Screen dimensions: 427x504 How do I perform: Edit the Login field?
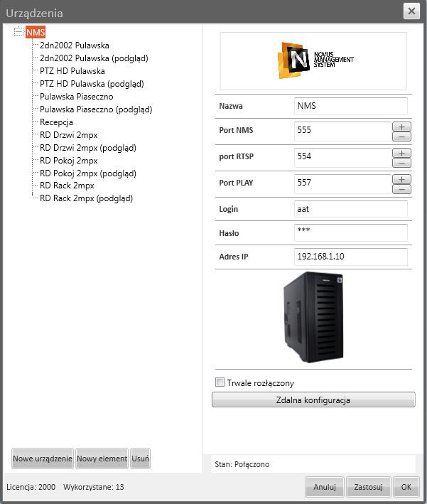(x=350, y=209)
